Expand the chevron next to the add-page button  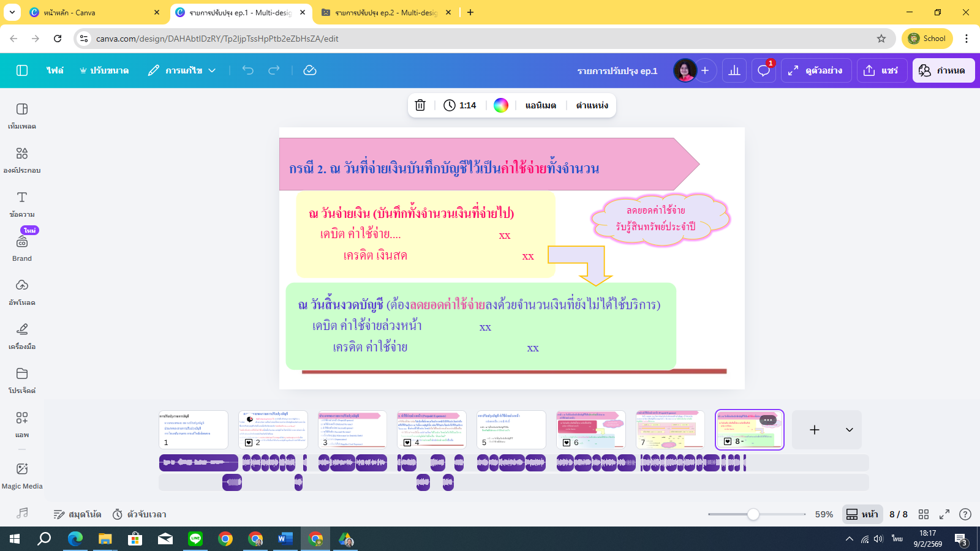(848, 430)
